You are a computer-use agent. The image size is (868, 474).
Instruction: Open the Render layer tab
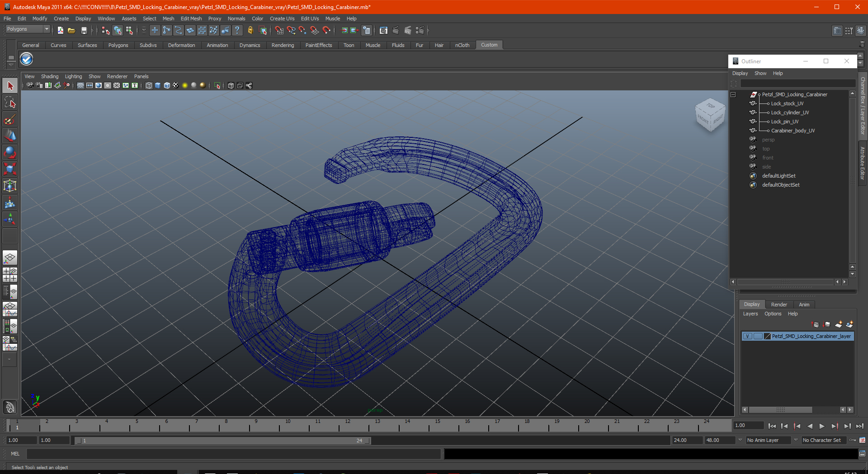pyautogui.click(x=779, y=305)
